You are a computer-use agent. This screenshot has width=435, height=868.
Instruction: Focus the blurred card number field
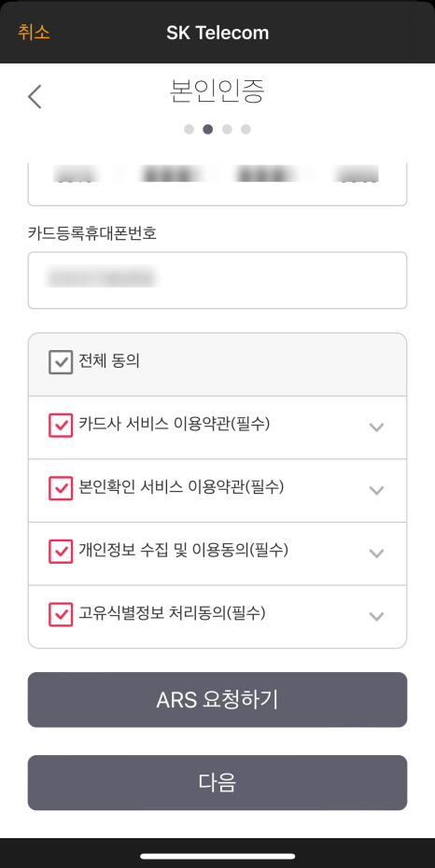[217, 185]
